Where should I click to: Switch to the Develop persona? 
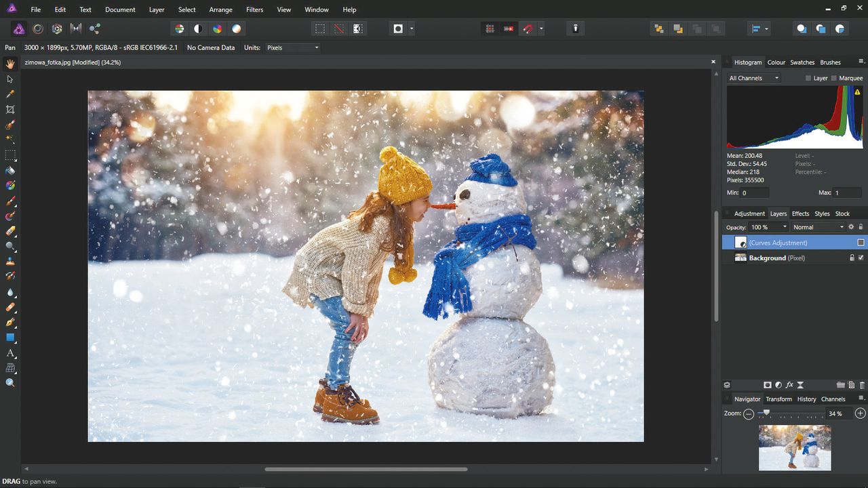click(57, 28)
